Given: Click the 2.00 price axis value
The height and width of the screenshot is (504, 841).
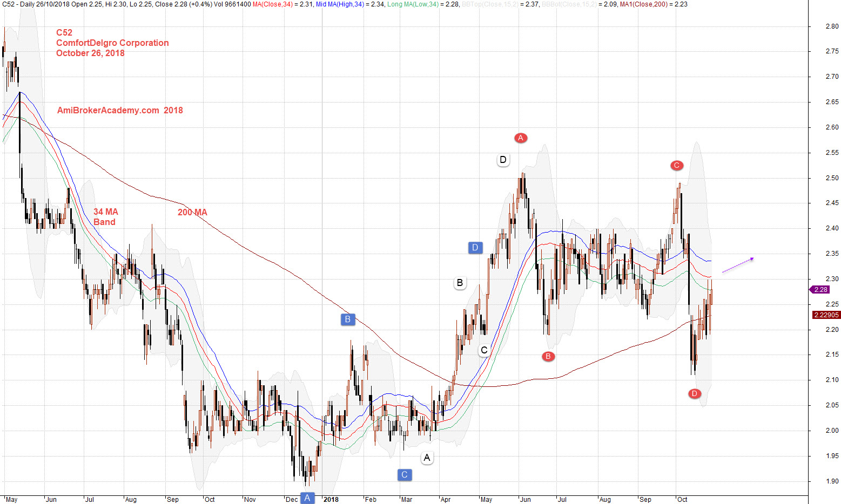Looking at the screenshot, I should 832,431.
